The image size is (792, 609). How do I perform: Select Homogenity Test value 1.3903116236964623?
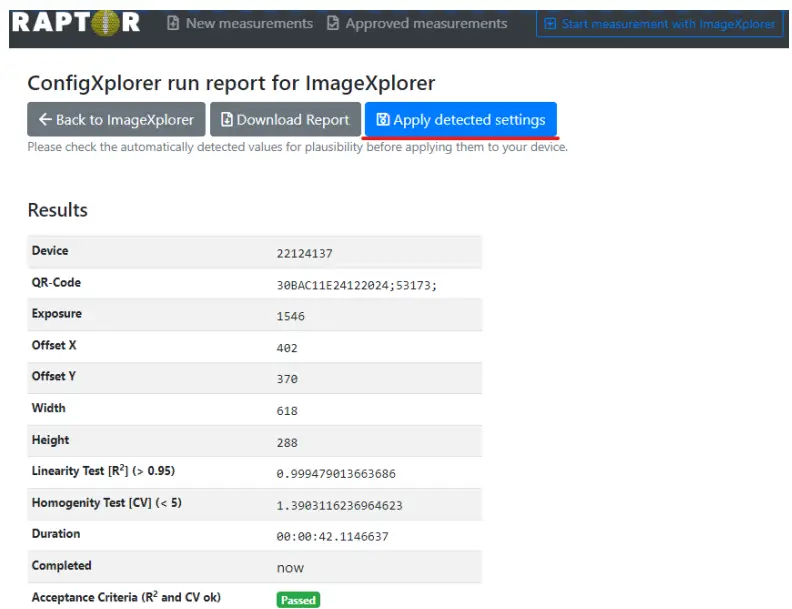[x=339, y=505]
